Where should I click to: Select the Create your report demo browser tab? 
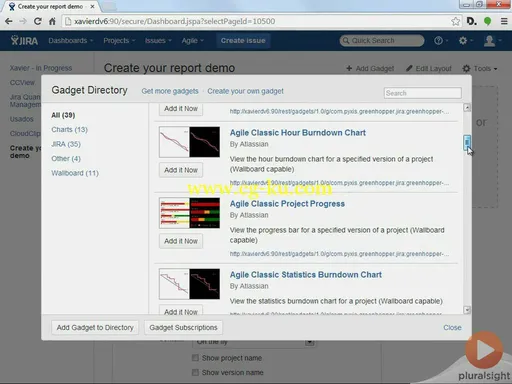50,6
